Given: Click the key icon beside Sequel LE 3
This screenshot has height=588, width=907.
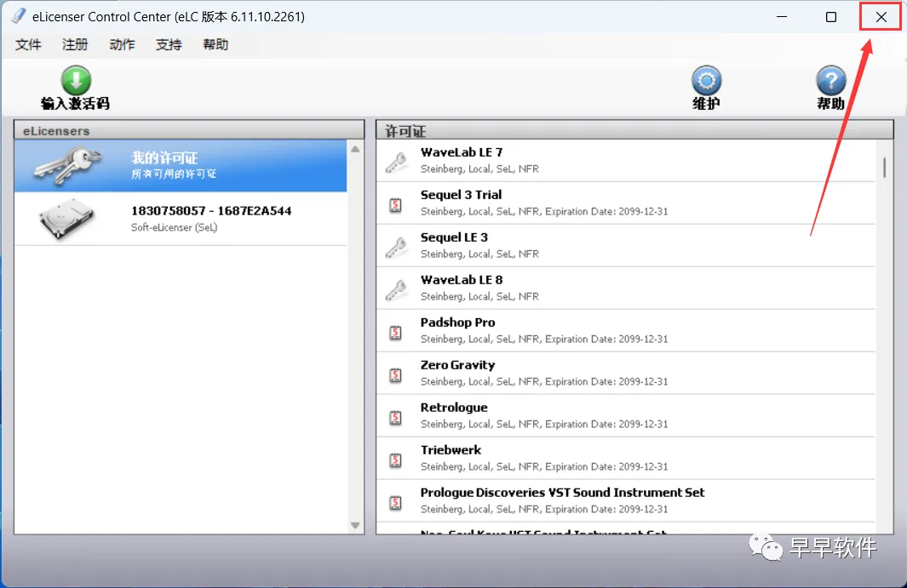Looking at the screenshot, I should pyautogui.click(x=396, y=247).
